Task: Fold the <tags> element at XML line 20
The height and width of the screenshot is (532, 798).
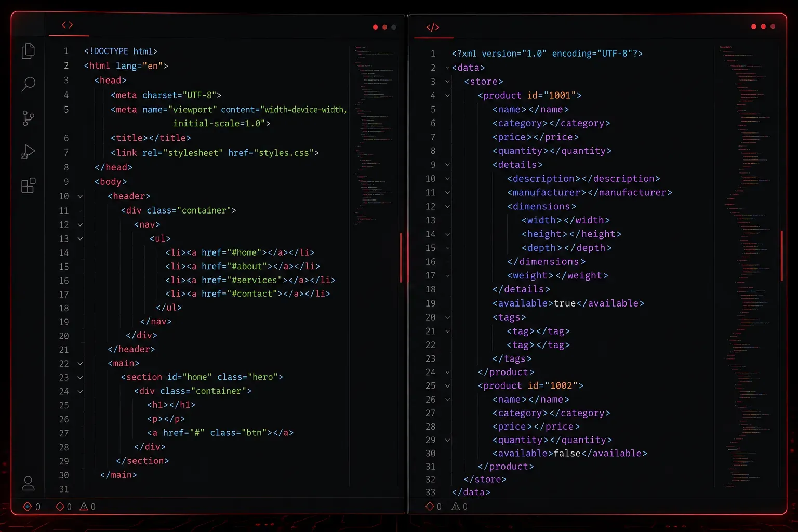Action: [x=447, y=317]
